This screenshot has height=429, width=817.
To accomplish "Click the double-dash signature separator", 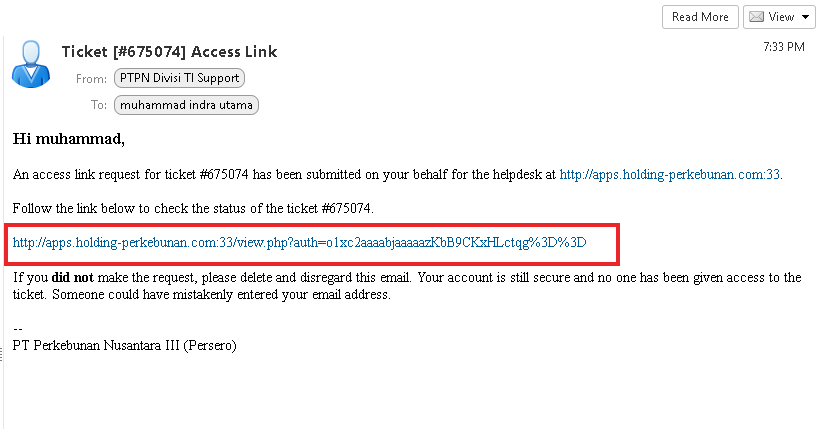I will coord(17,329).
